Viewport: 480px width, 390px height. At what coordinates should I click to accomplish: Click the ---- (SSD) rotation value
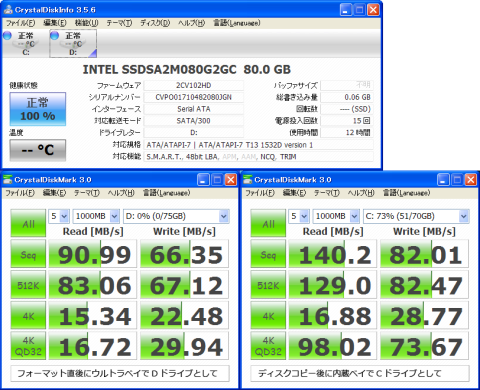(x=347, y=109)
